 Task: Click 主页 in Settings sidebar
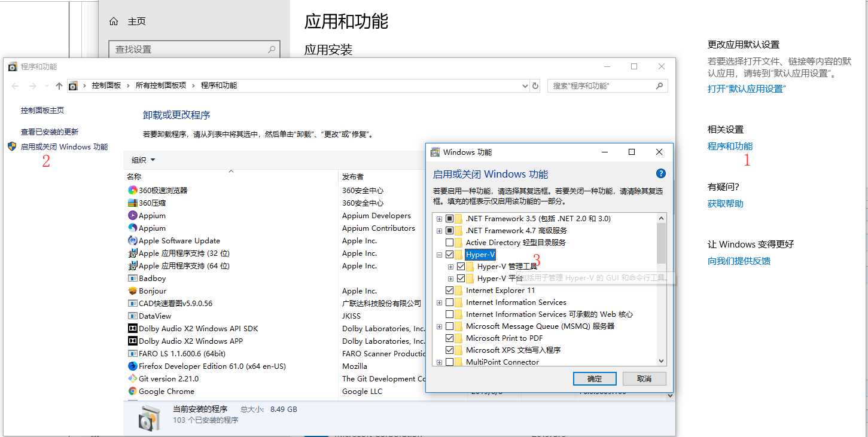coord(136,22)
